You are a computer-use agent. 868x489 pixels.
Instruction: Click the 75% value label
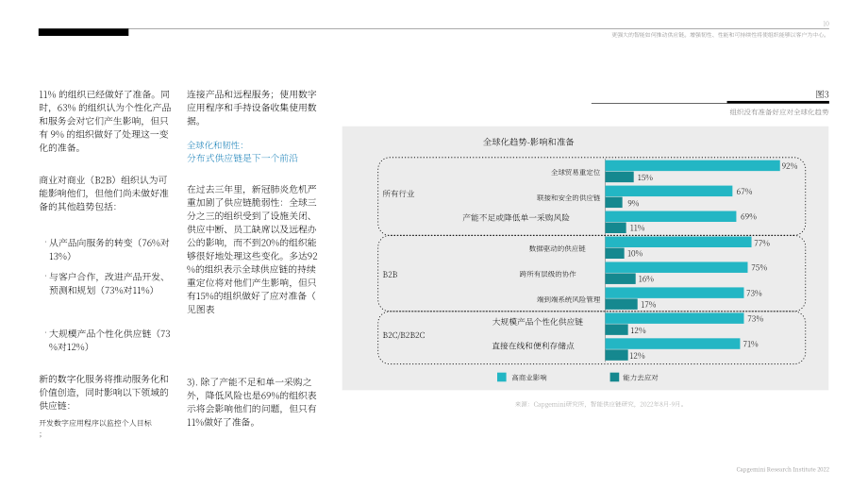(759, 267)
